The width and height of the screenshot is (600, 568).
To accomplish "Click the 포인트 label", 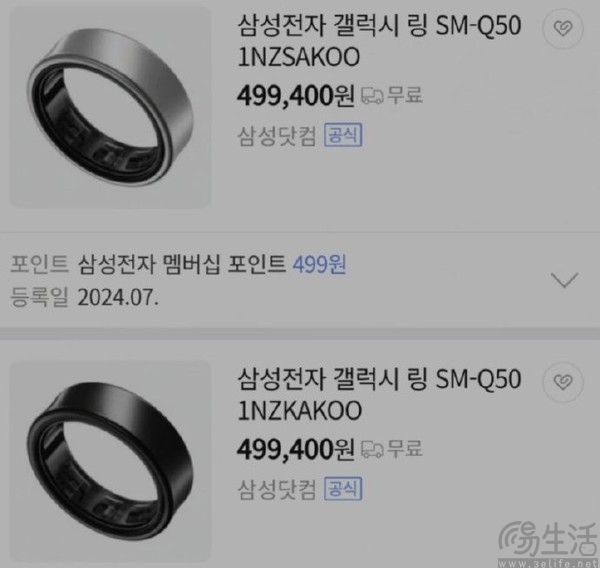I will tap(39, 264).
